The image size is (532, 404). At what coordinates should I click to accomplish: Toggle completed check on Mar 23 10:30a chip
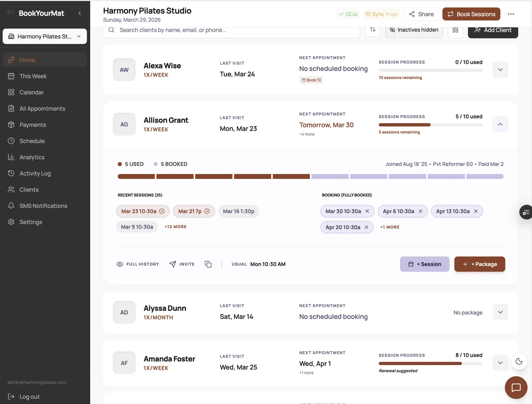162,211
